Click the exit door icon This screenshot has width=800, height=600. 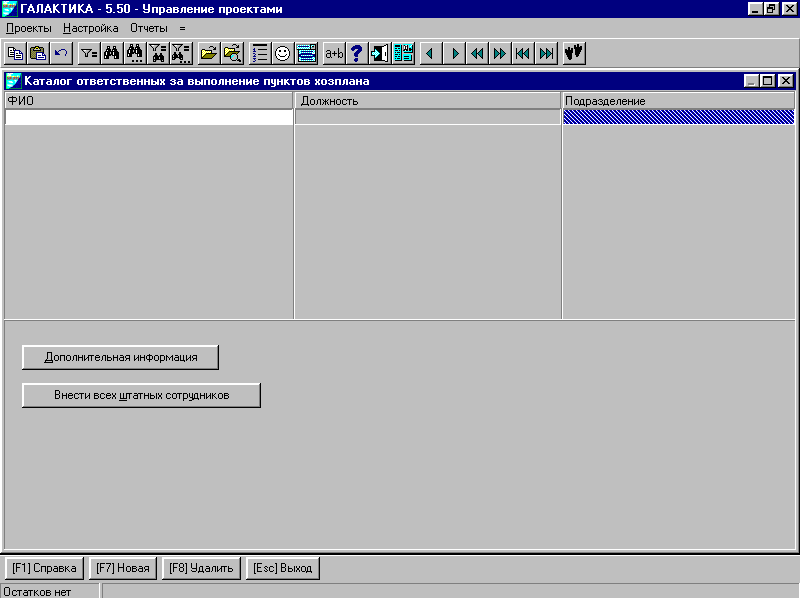pos(380,54)
